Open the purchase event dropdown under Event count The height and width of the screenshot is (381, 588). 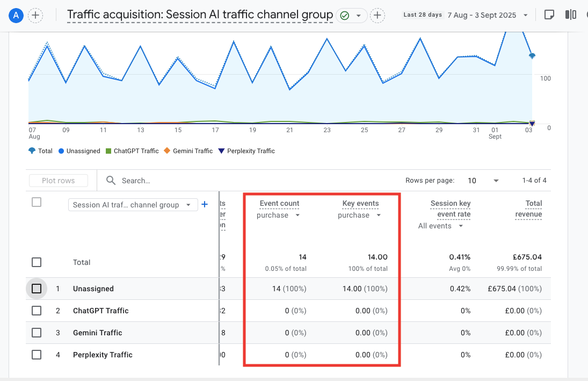[x=277, y=215]
